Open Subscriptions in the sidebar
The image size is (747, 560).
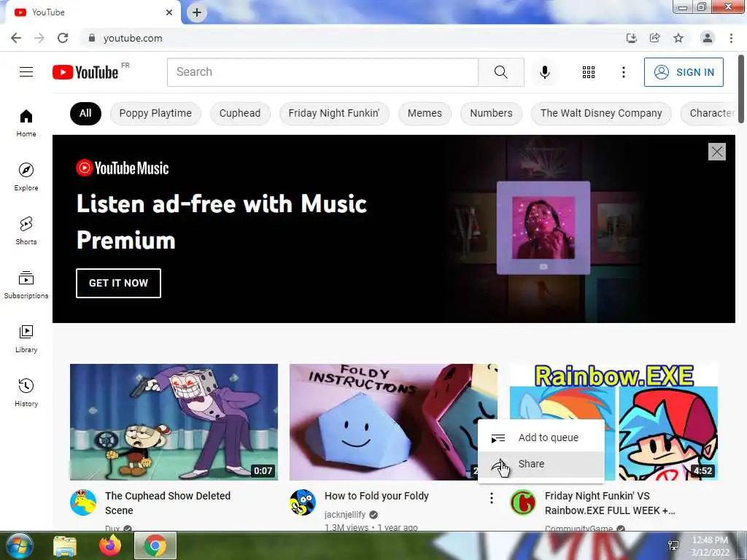(x=26, y=285)
